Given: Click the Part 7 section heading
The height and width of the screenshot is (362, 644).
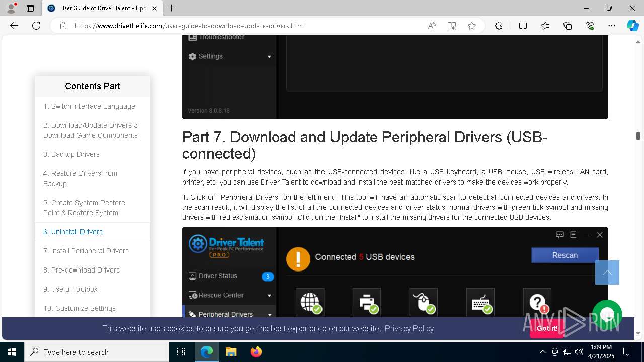Looking at the screenshot, I should [364, 145].
